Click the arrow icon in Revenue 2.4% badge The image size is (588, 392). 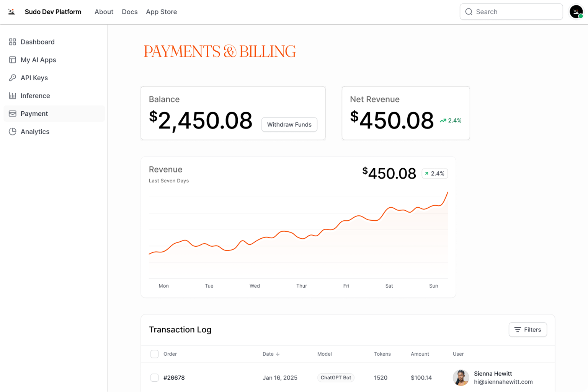coord(426,174)
